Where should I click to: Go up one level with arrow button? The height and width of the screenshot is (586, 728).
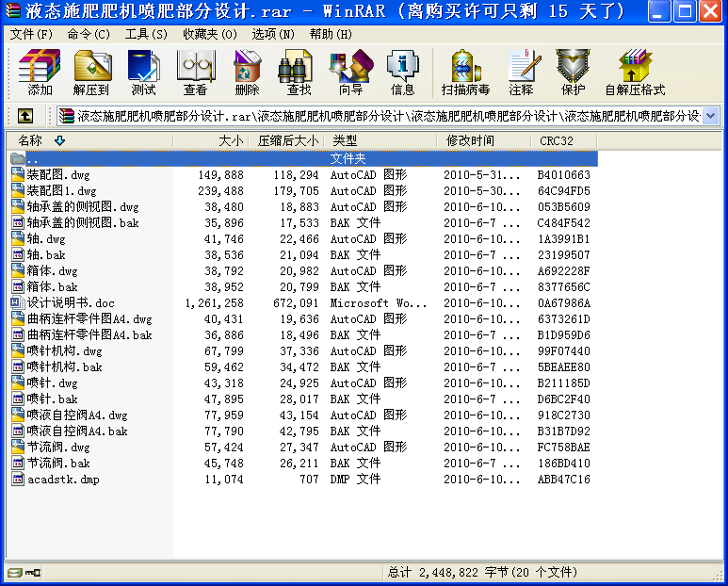tap(25, 116)
